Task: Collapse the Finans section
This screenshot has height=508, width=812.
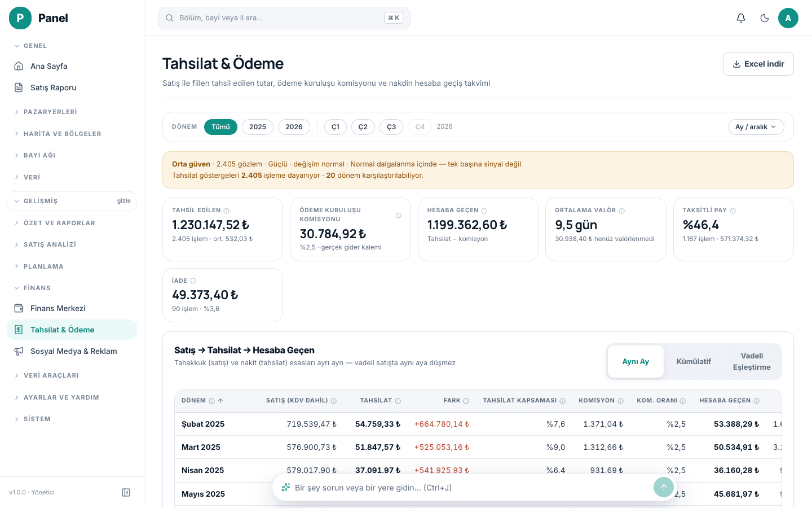Action: pyautogui.click(x=72, y=288)
